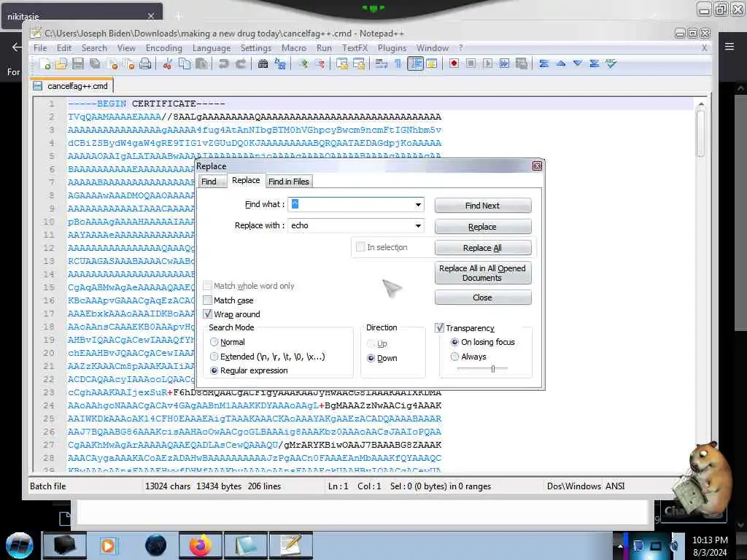Image resolution: width=747 pixels, height=560 pixels.
Task: Click the Save All toolbar icon
Action: 95,64
